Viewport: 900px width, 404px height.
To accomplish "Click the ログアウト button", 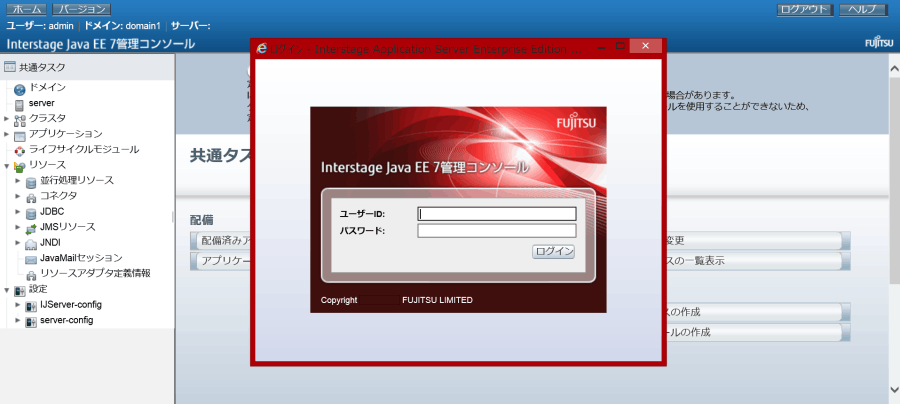I will [805, 9].
